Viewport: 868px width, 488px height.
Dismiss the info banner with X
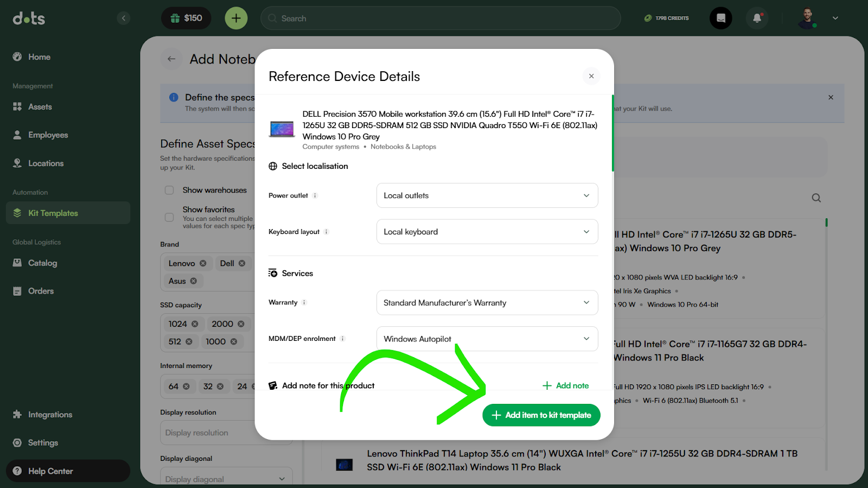tap(831, 97)
